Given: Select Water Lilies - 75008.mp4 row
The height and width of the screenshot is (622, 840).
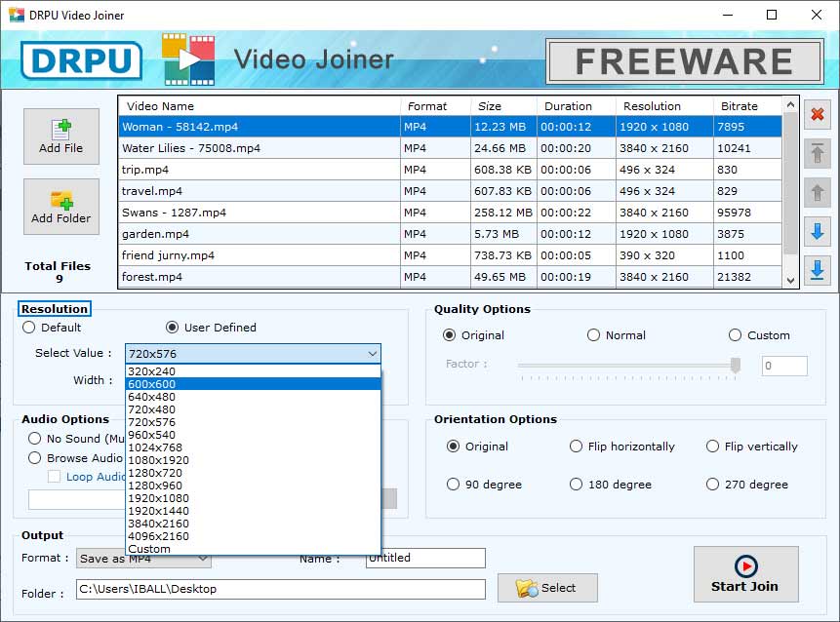Looking at the screenshot, I should coord(450,148).
